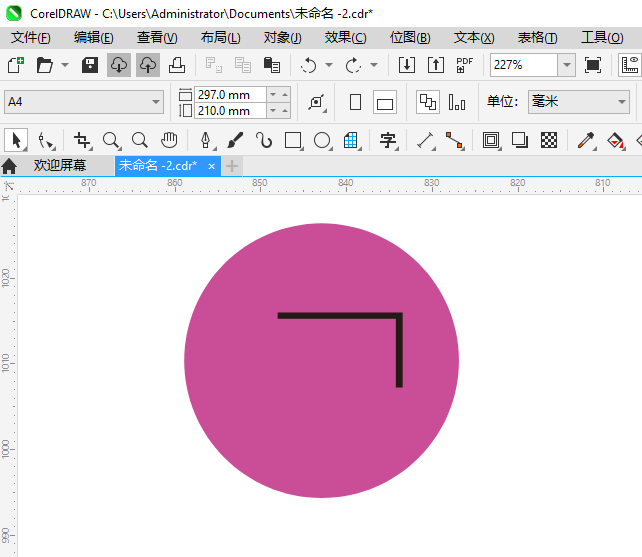Select the Dimension line tool

click(425, 140)
